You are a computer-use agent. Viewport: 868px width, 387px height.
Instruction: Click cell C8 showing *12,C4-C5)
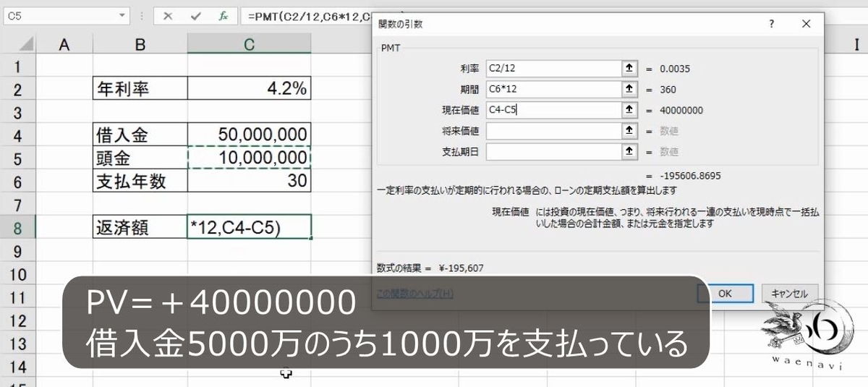pos(249,228)
